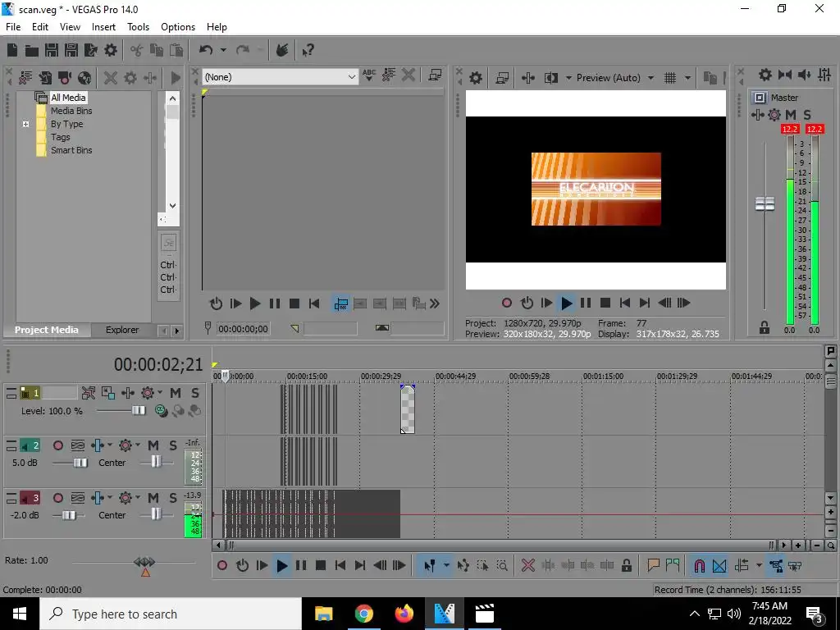The height and width of the screenshot is (630, 840).
Task: Open Video Preview project settings gear
Action: click(476, 78)
